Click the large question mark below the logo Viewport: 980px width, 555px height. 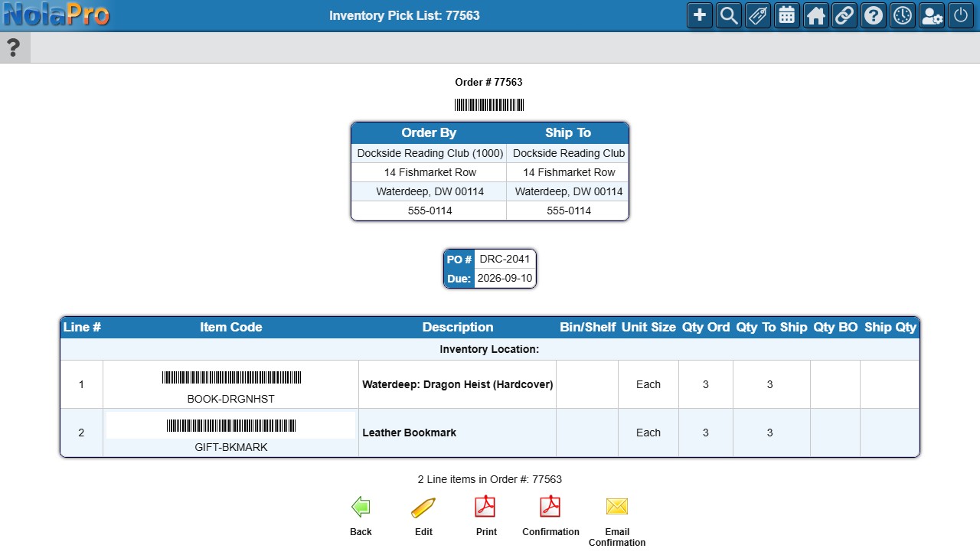(x=13, y=47)
